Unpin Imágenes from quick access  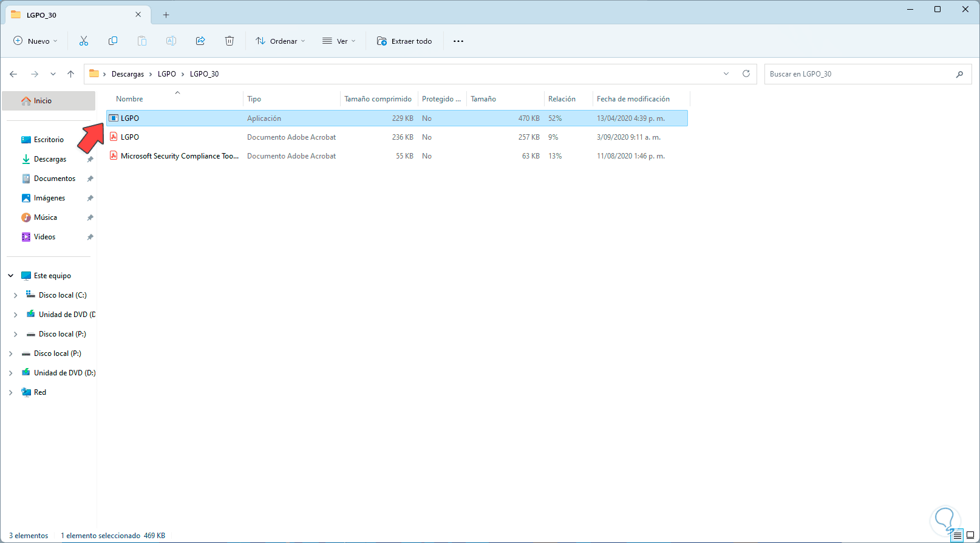tap(90, 198)
